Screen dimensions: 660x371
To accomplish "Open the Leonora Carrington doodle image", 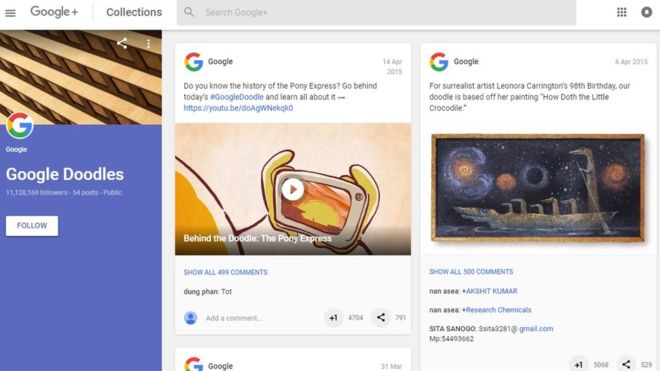I will click(538, 188).
